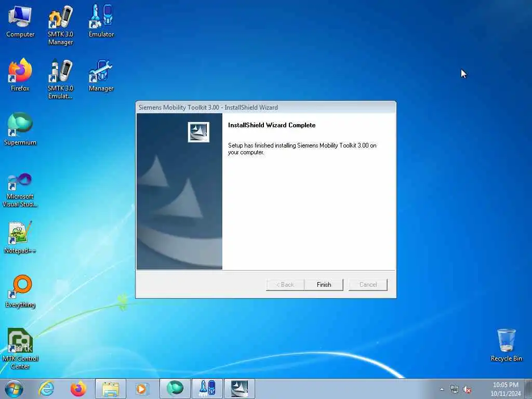The image size is (532, 399).
Task: Open Windows Explorer folder in taskbar
Action: click(x=111, y=389)
